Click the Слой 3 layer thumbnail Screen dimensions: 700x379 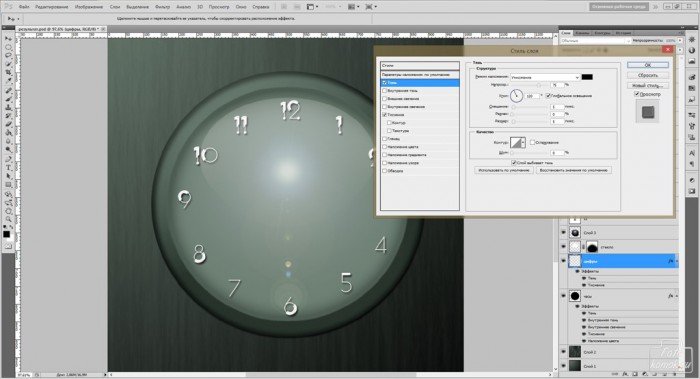[x=575, y=233]
